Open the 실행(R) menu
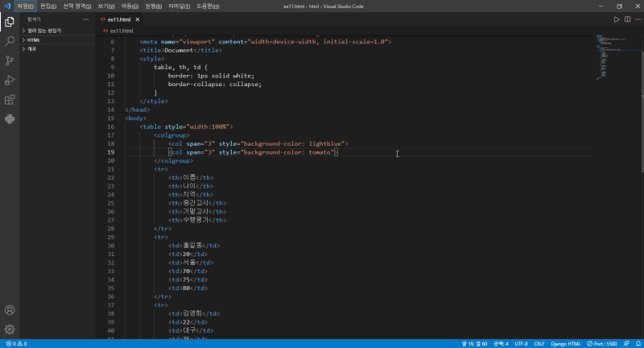The width and height of the screenshot is (644, 348). tap(153, 6)
